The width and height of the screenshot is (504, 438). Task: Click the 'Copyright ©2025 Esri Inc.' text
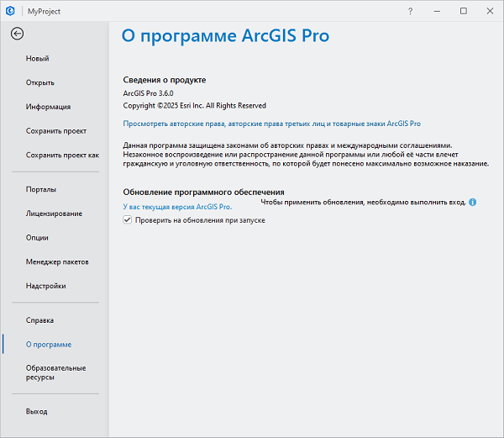point(163,105)
